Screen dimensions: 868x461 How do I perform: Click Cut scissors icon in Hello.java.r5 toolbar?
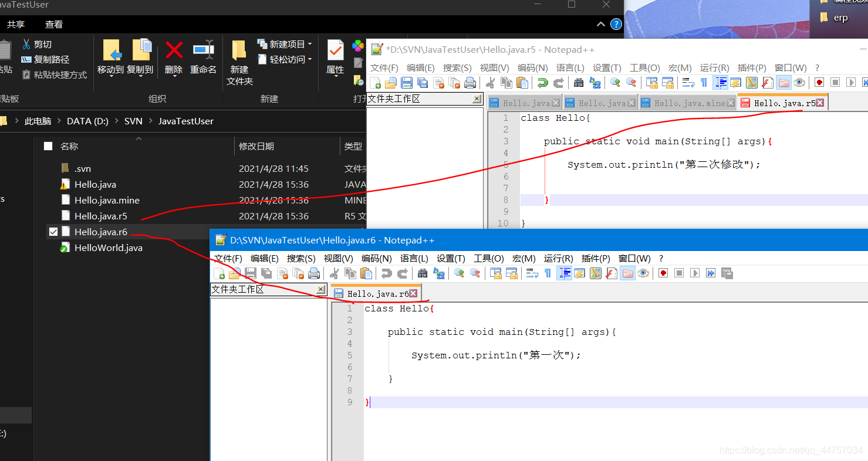pyautogui.click(x=491, y=83)
